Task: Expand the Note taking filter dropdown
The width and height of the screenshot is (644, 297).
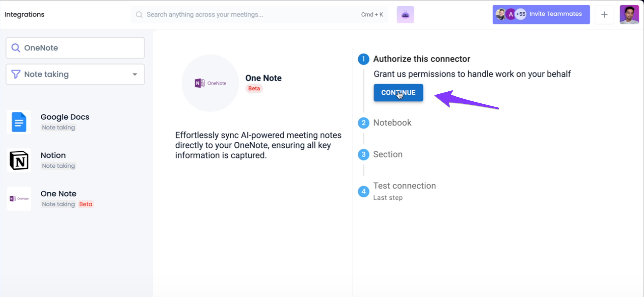Action: click(x=75, y=74)
